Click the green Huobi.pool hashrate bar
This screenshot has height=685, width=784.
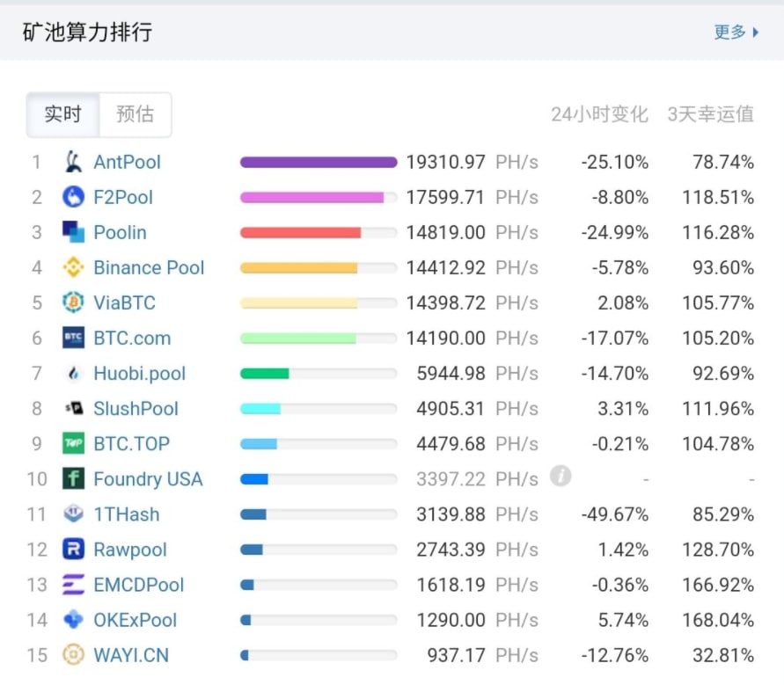tap(265, 373)
